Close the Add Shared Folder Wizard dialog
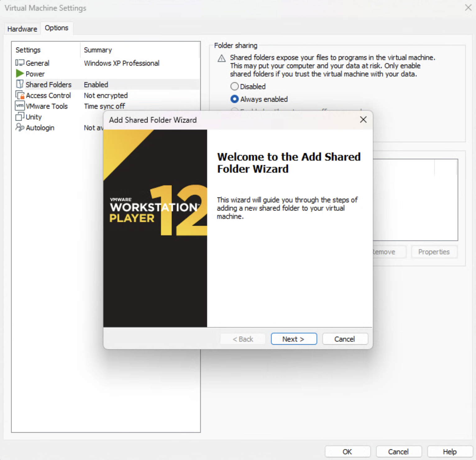476x460 pixels. 363,120
